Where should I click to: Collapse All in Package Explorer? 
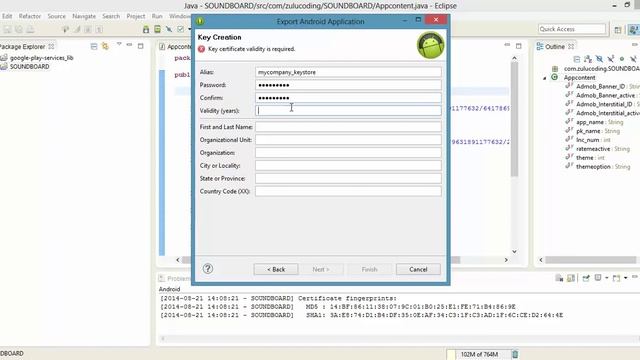[x=94, y=47]
